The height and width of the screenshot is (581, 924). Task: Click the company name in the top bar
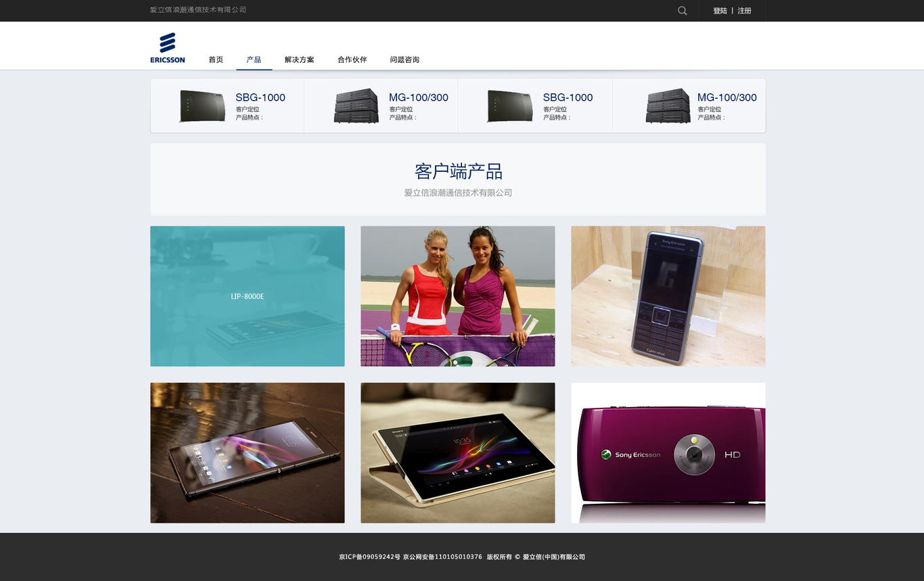tap(198, 10)
